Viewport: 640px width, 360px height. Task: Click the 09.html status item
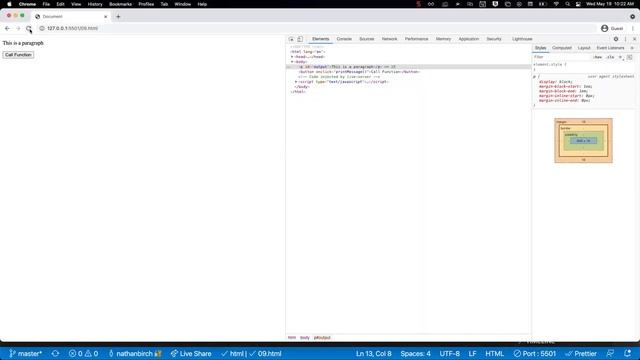point(265,354)
